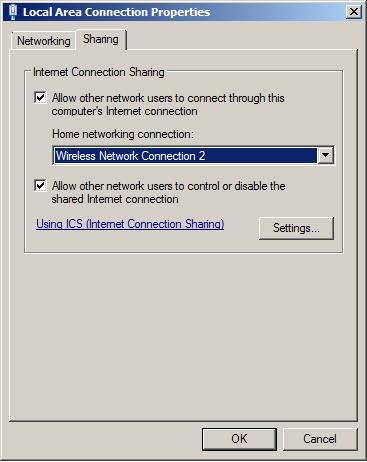367x462 pixels.
Task: Click the black triangle glyph on the combo box
Action: pyautogui.click(x=326, y=155)
